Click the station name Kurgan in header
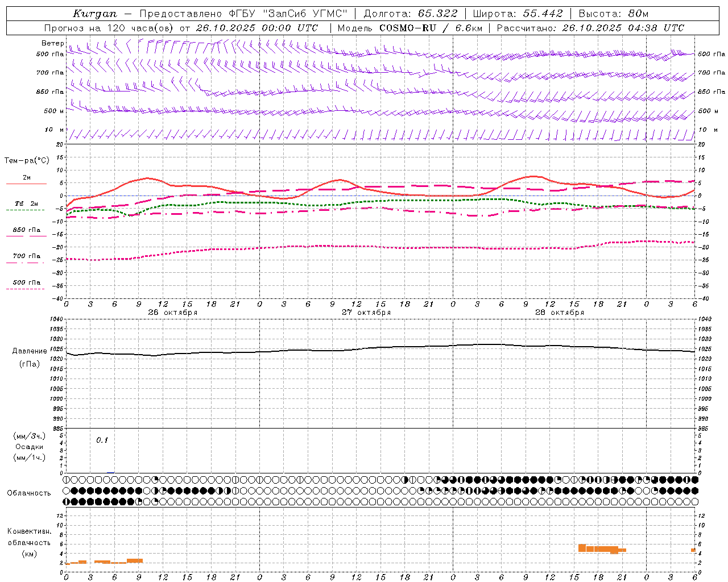The width and height of the screenshot is (728, 582). (95, 14)
